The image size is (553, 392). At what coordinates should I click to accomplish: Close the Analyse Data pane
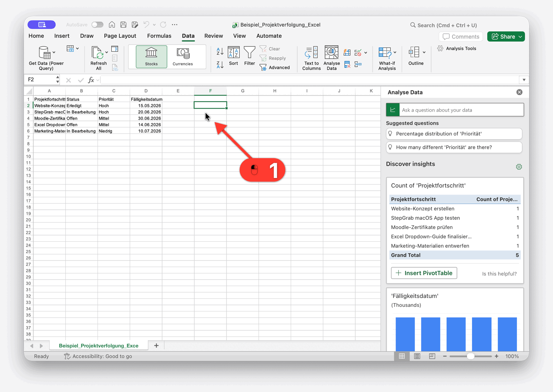click(x=519, y=92)
